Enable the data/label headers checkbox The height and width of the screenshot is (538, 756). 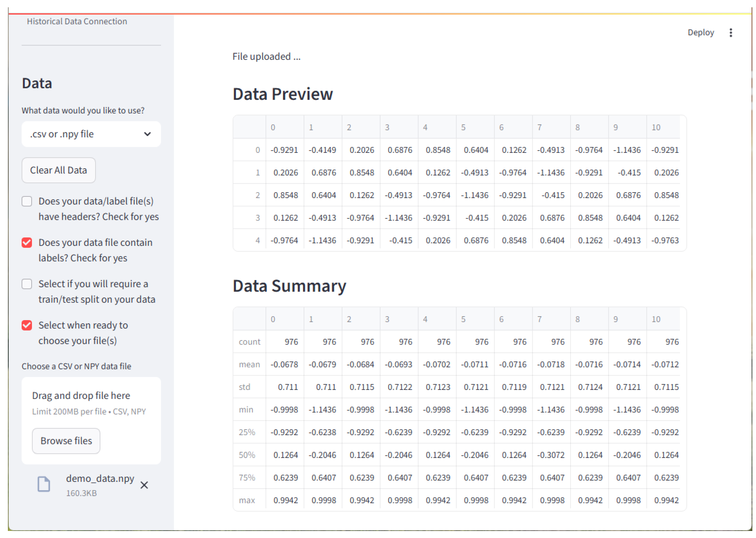(26, 201)
